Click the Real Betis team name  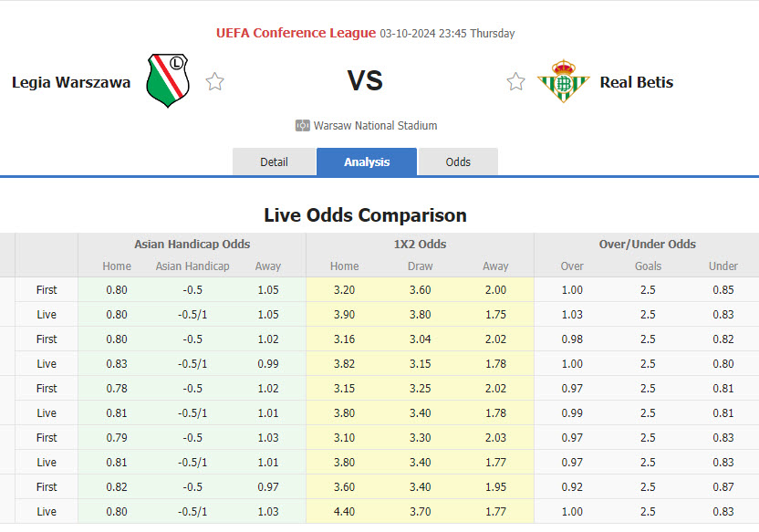tap(636, 81)
